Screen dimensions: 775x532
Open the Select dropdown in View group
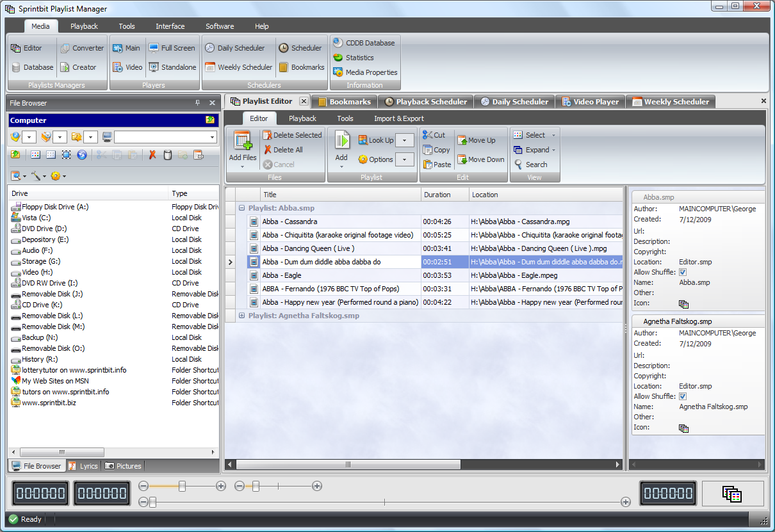(553, 135)
